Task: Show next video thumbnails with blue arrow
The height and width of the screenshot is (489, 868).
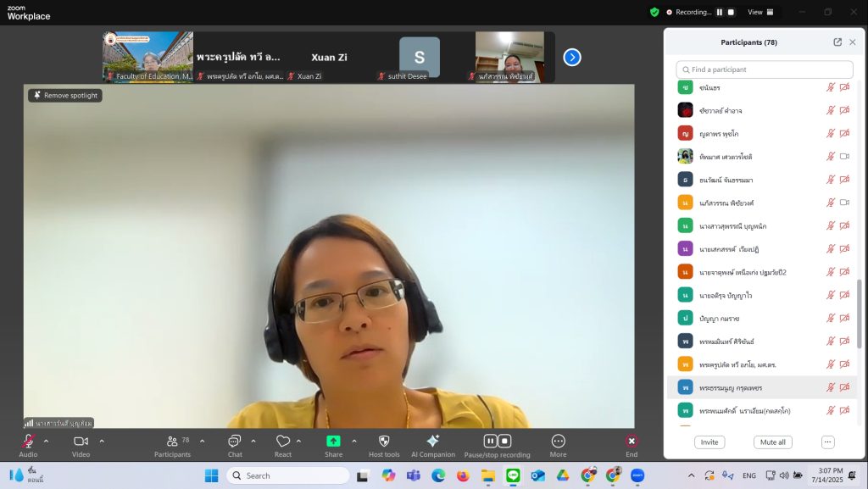Action: [x=572, y=57]
